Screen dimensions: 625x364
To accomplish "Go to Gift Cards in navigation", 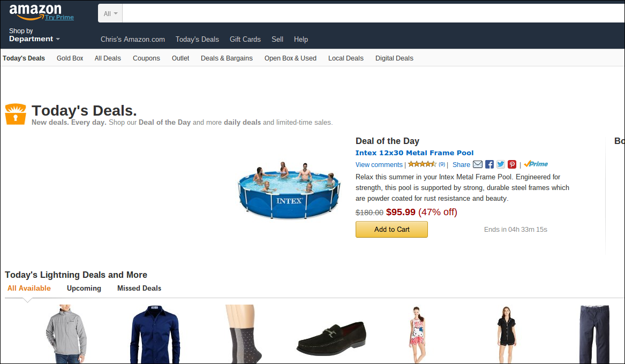I will [x=245, y=39].
